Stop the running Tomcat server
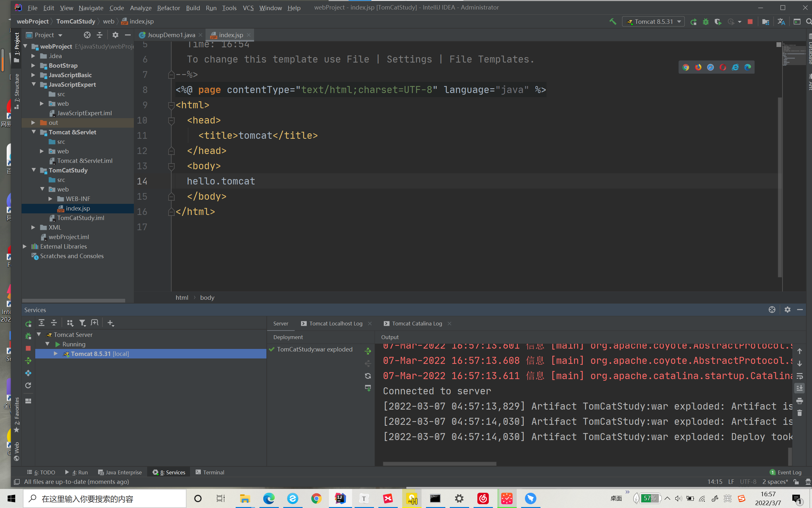 click(750, 22)
